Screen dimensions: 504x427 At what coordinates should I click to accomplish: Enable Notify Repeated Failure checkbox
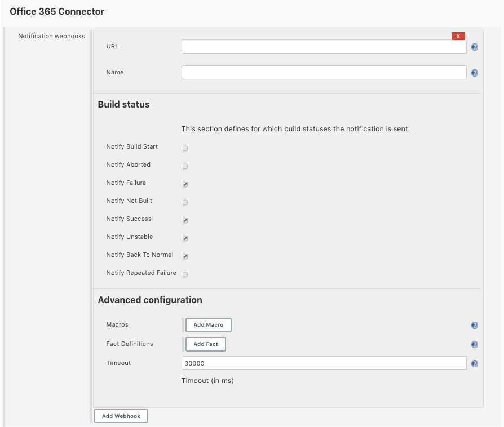pyautogui.click(x=185, y=274)
